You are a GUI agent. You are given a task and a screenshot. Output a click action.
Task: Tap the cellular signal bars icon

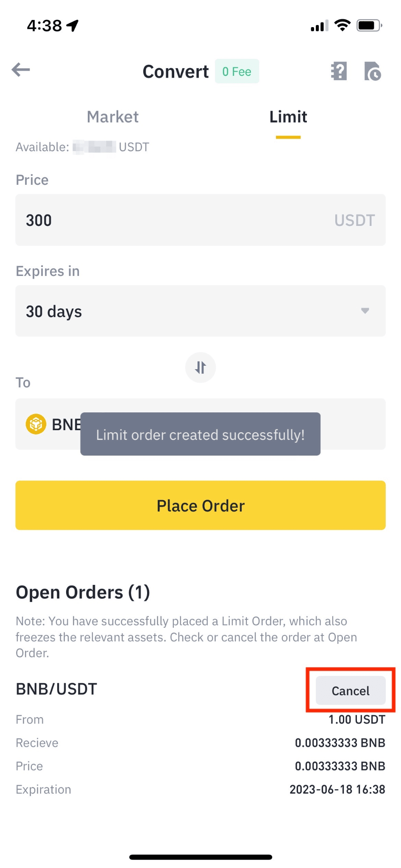pyautogui.click(x=319, y=26)
